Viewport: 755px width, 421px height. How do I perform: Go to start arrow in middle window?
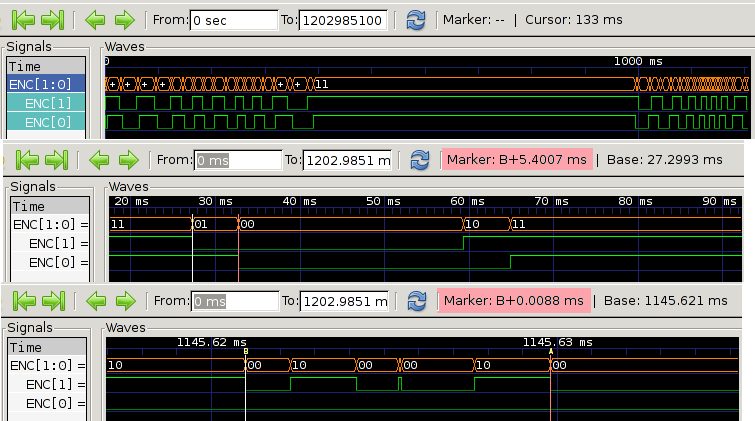[x=27, y=160]
